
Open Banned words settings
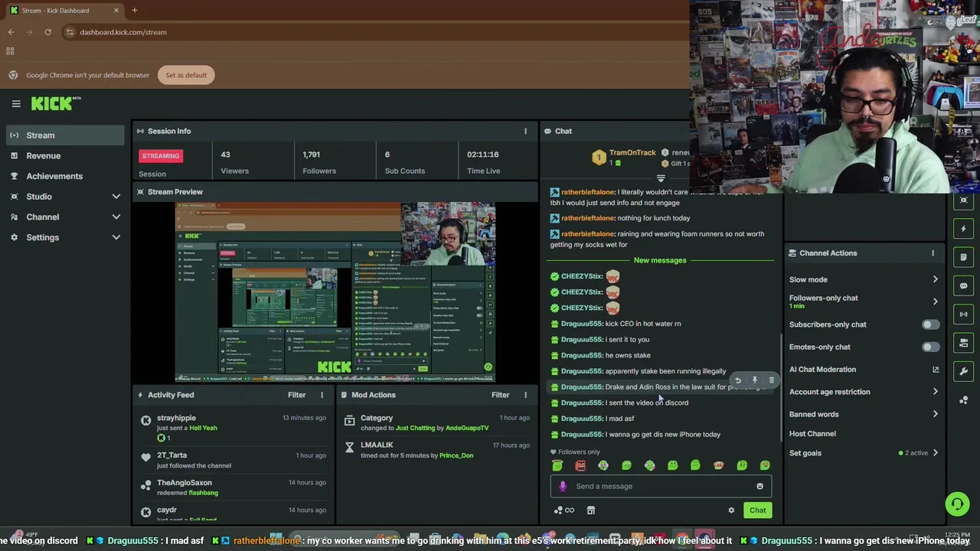tap(864, 414)
